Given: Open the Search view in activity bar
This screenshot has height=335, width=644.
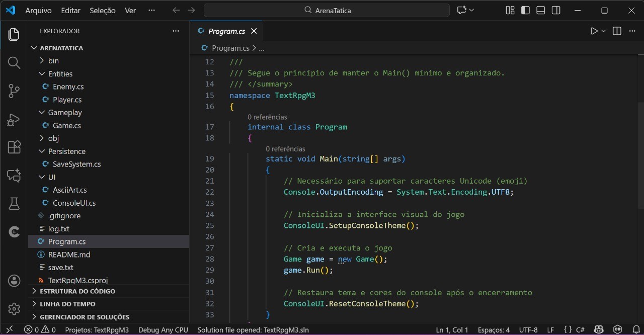Looking at the screenshot, I should click(x=14, y=63).
